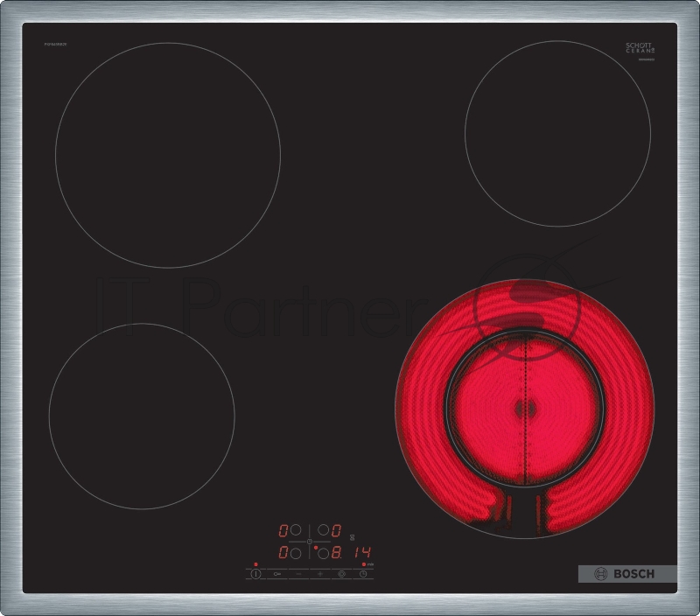This screenshot has width=700, height=616.
Task: Select the rear-left zone selector circle
Action: pos(296,530)
